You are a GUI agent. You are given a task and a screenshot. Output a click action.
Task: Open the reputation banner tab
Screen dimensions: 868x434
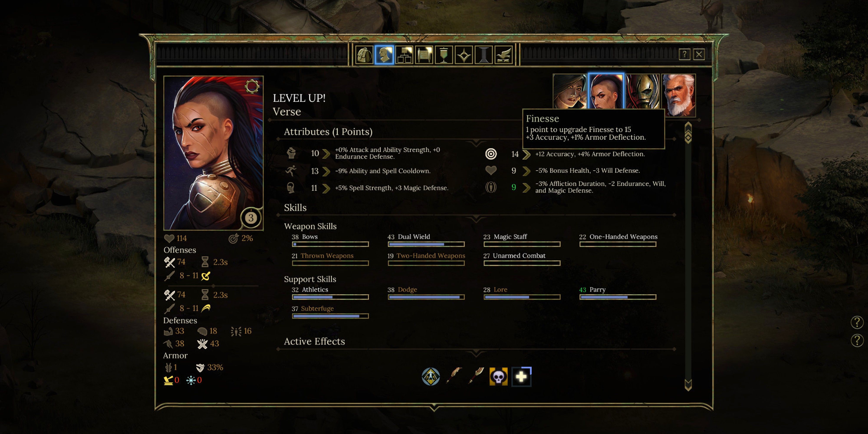(x=444, y=55)
